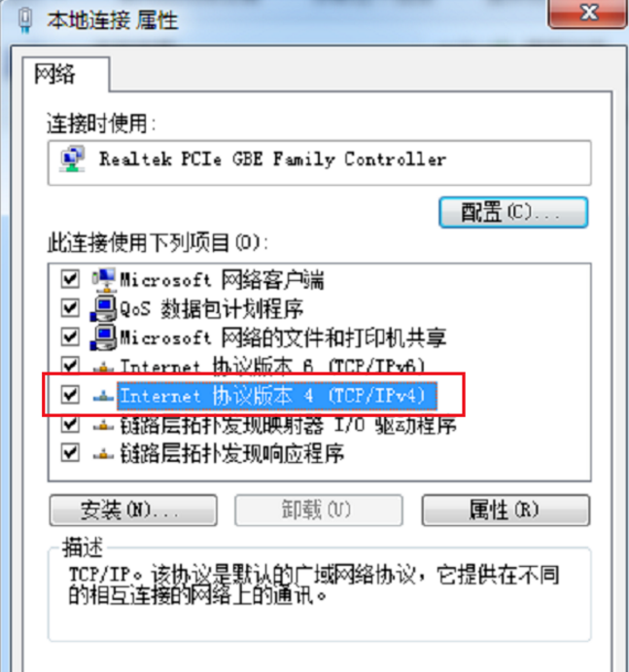
Task: Click the 安装(N) button
Action: [x=133, y=510]
